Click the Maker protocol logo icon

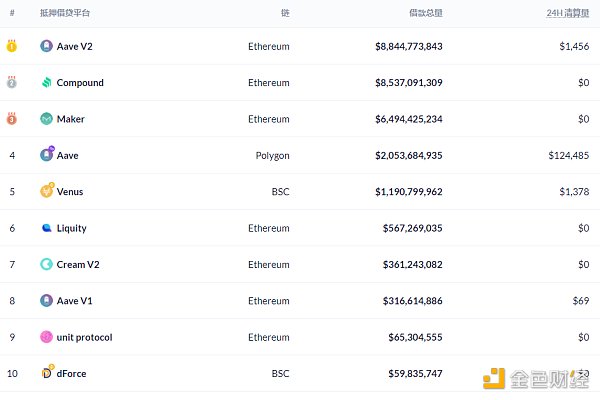(x=46, y=119)
